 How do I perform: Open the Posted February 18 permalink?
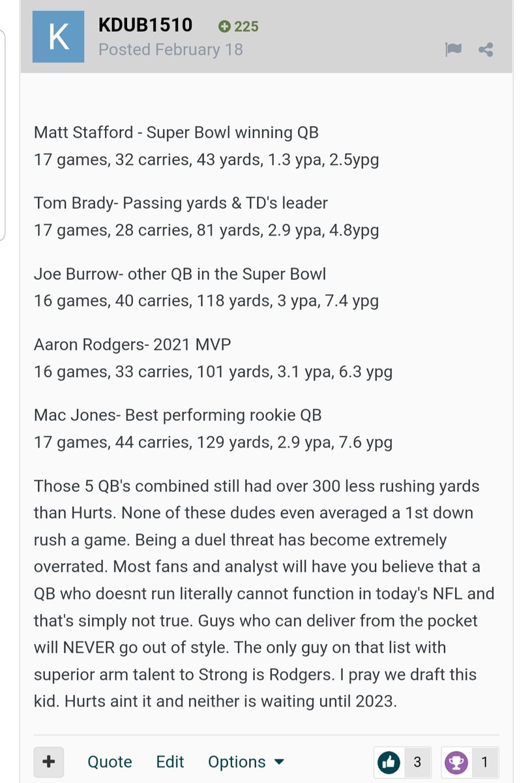[171, 50]
